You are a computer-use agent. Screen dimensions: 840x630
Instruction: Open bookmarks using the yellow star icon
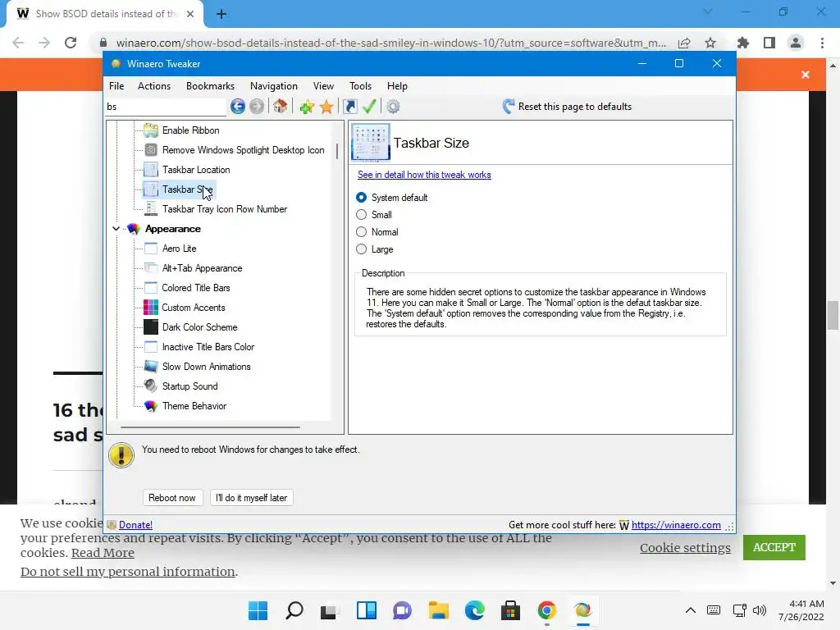326,107
